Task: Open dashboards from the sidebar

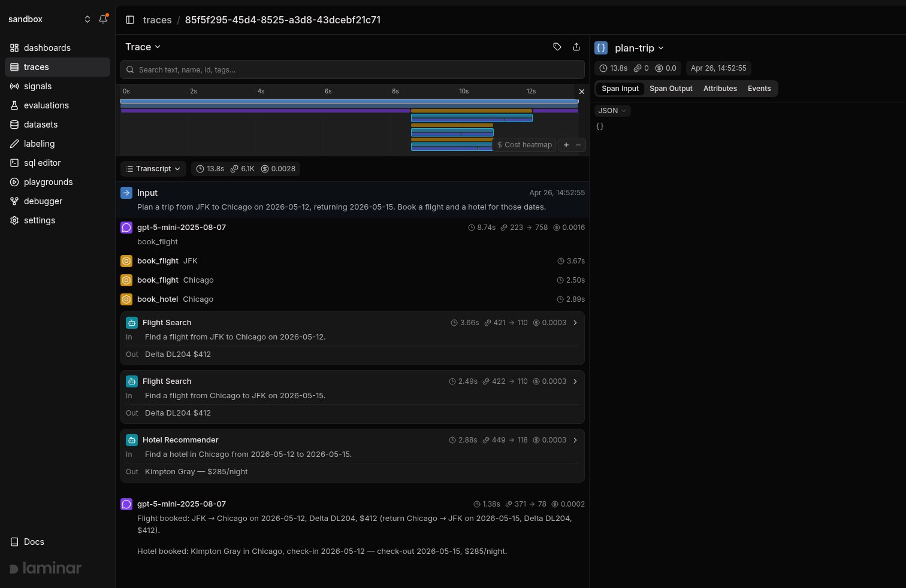Action: point(58,48)
